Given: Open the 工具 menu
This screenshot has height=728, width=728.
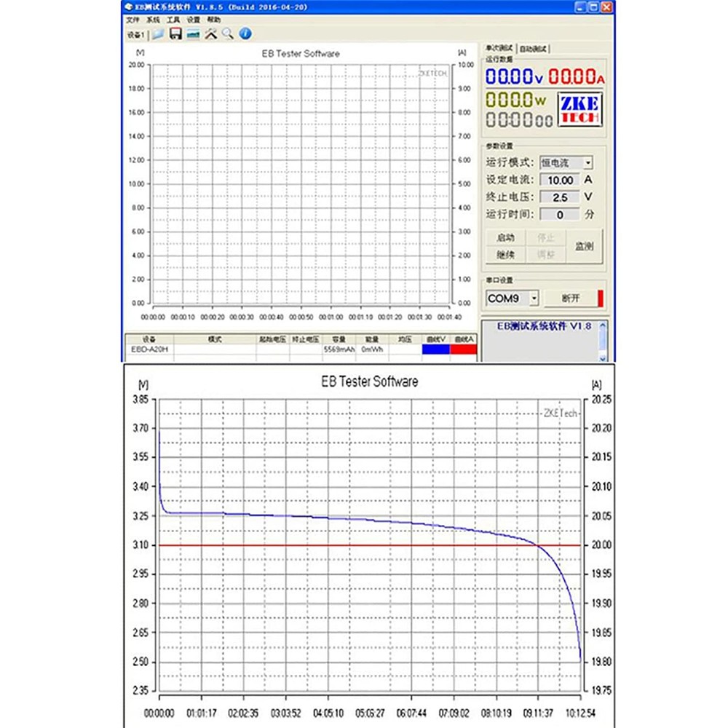Looking at the screenshot, I should coord(173,20).
